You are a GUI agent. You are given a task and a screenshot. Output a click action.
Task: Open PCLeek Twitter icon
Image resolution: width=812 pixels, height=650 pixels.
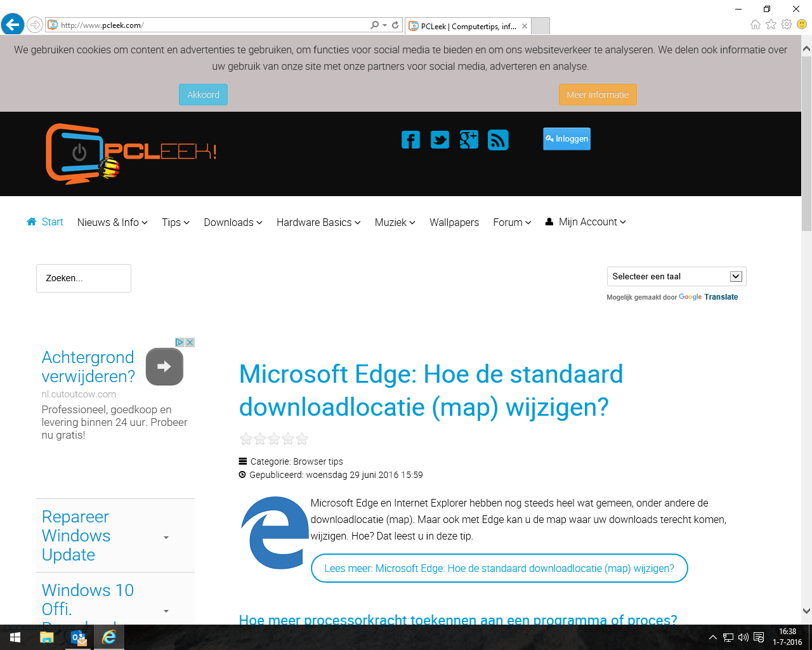(440, 140)
